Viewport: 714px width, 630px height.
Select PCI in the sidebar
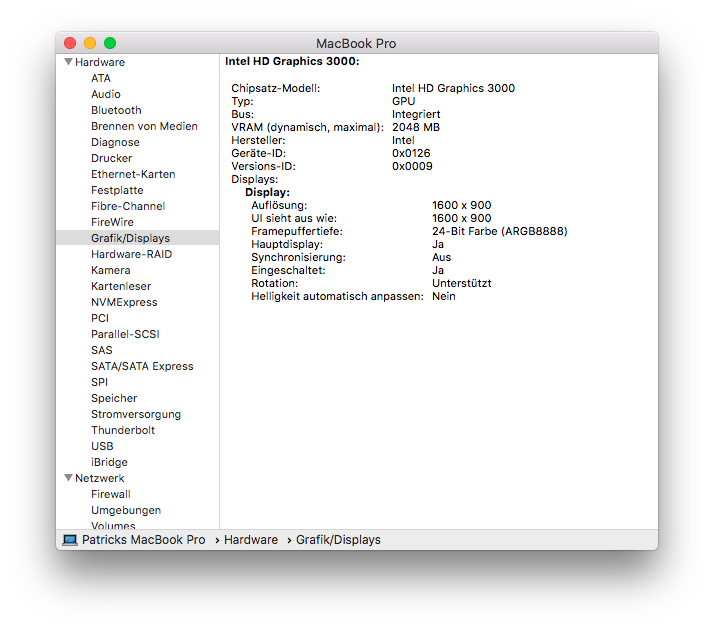100,318
